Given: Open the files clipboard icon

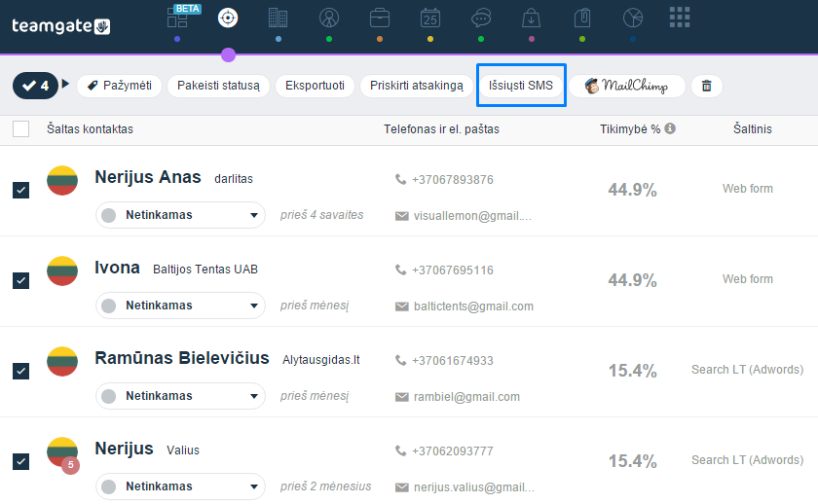Looking at the screenshot, I should [582, 18].
